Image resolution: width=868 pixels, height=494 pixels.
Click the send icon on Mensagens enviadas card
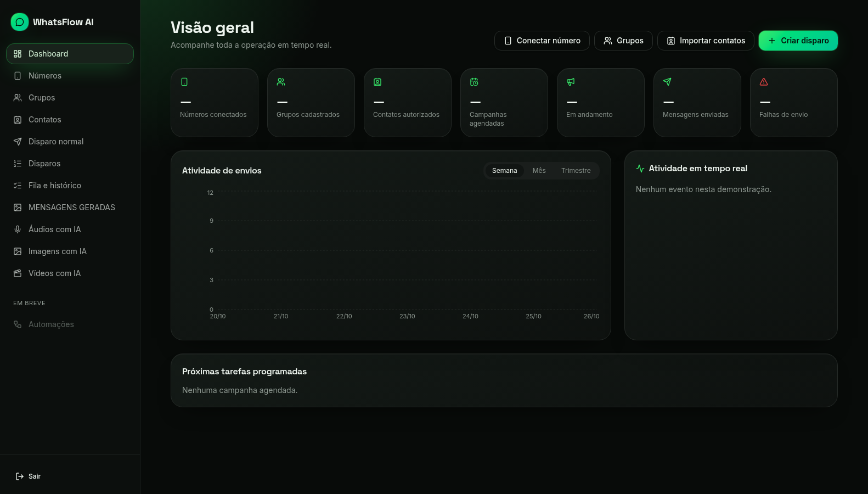click(x=667, y=82)
